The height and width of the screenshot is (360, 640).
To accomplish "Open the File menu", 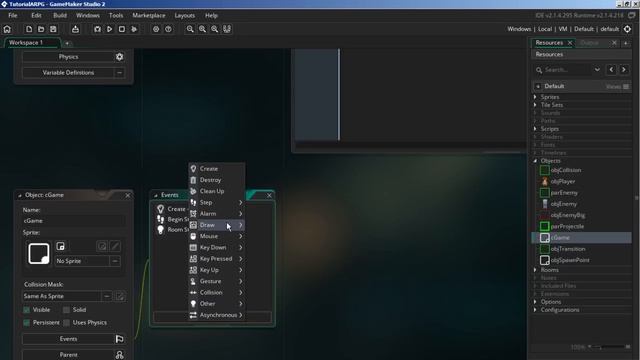I will click(13, 16).
